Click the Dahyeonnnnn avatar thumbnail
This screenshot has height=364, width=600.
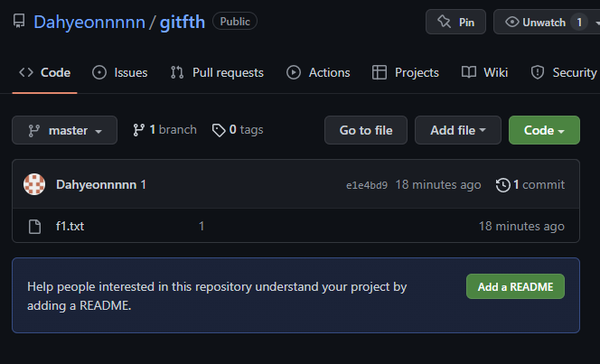click(34, 184)
